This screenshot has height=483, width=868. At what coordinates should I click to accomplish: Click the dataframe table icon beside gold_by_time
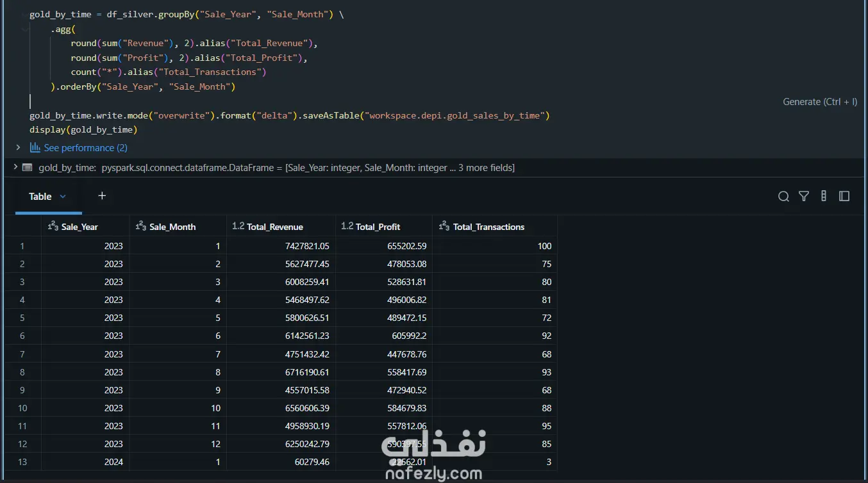point(27,168)
